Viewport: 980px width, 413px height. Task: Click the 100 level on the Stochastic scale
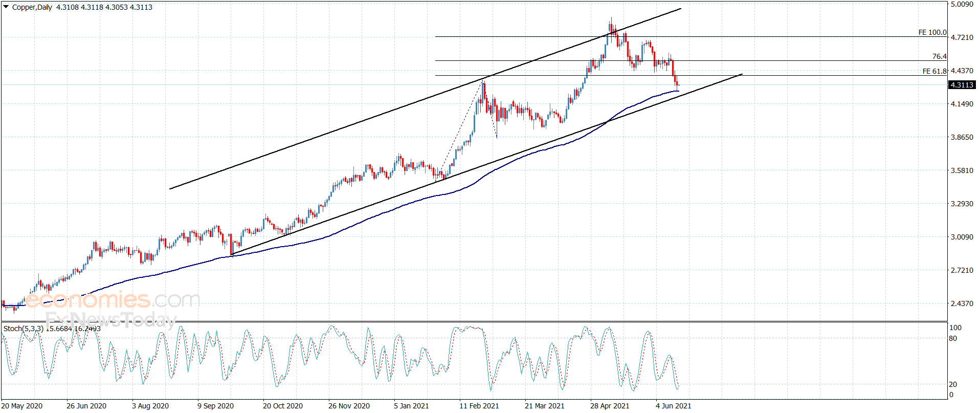point(955,328)
